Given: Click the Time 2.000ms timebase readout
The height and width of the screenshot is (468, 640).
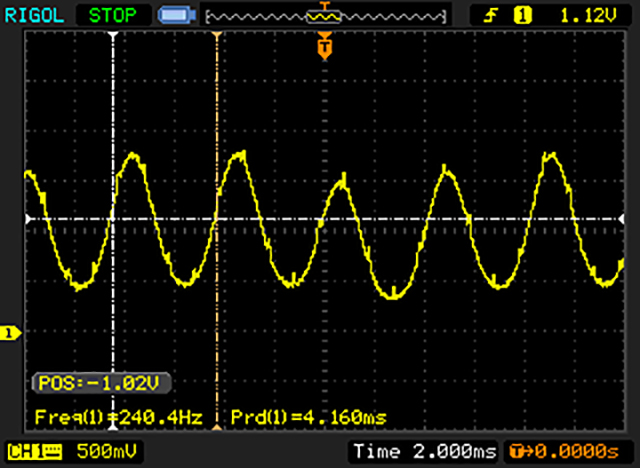Looking at the screenshot, I should tap(424, 451).
